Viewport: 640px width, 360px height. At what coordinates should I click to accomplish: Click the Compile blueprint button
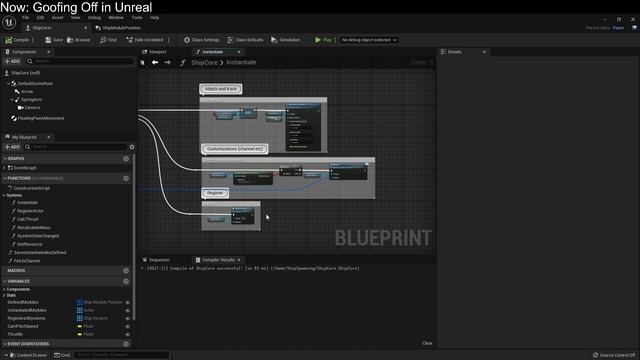[17, 40]
